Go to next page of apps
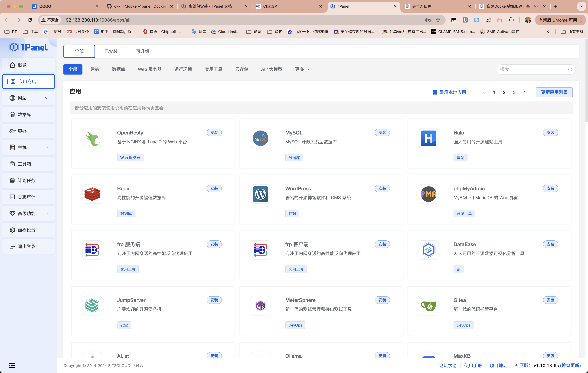This screenshot has width=588, height=373. [525, 92]
